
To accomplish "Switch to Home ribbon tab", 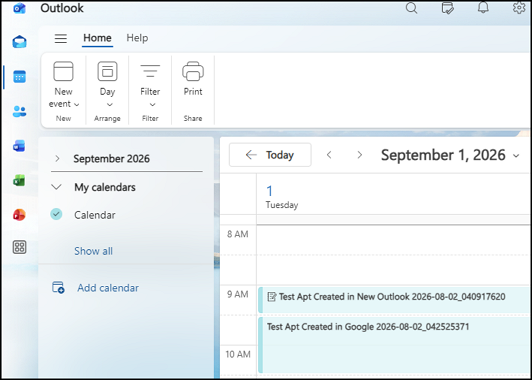I will (x=97, y=38).
